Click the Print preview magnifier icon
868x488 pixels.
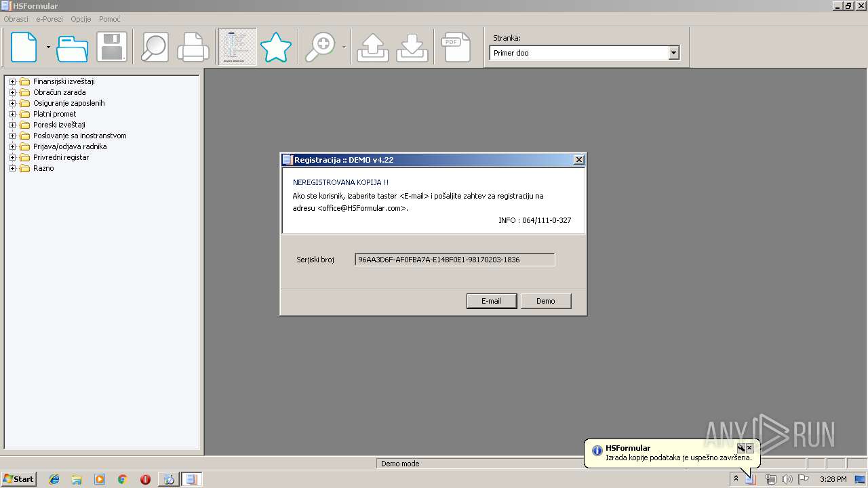coord(154,47)
